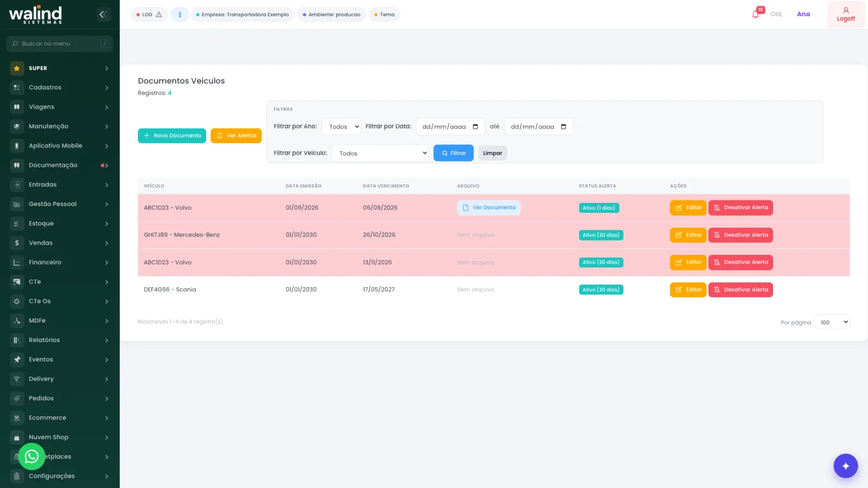Open the MDFe menu item
The image size is (868, 488).
coord(60,320)
